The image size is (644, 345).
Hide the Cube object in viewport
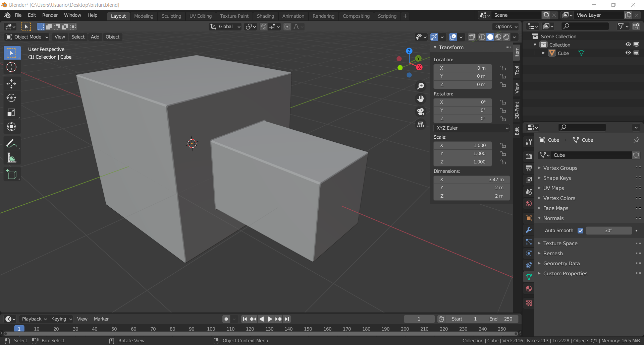coord(628,53)
